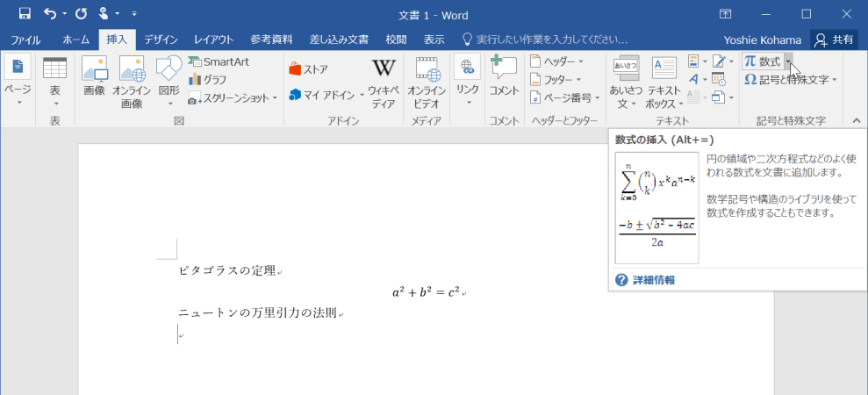Click the a² + b² = c² equation
Screen dimensions: 868x395
[427, 292]
